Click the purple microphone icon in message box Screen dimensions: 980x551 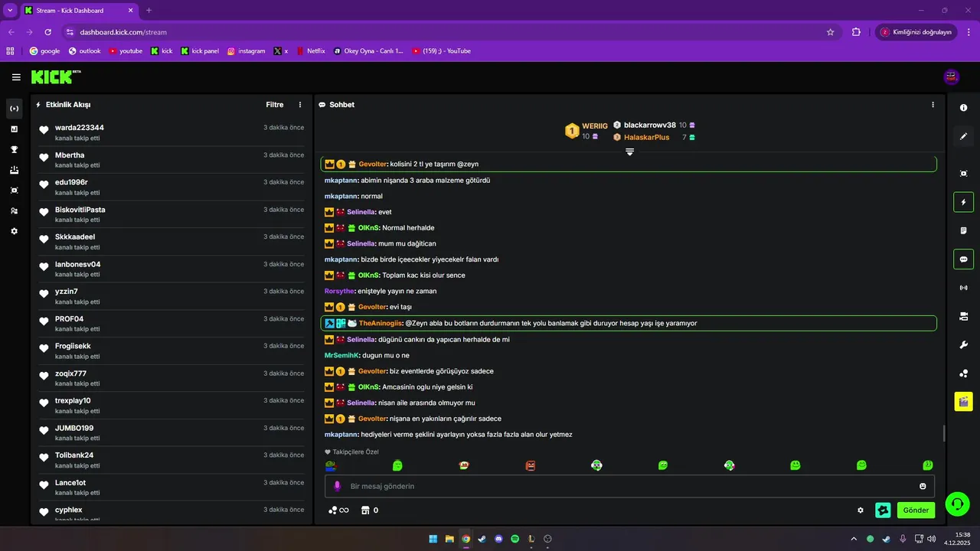[x=337, y=486]
